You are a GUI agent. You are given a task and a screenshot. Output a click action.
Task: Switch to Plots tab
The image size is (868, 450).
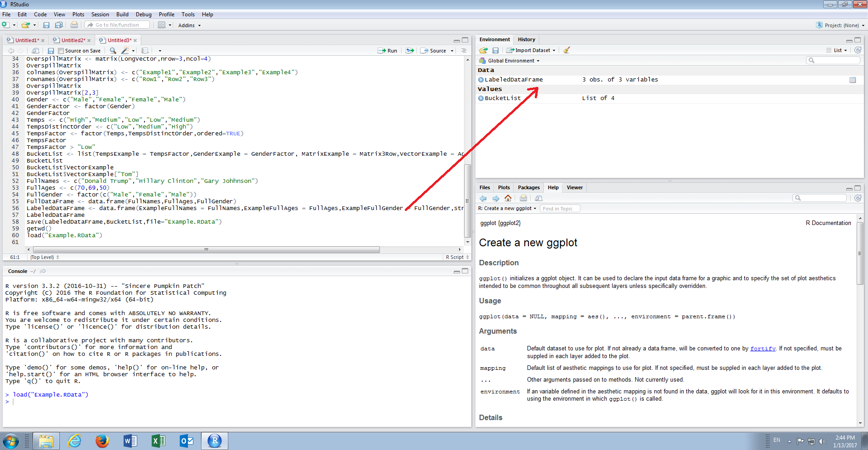[x=504, y=187]
